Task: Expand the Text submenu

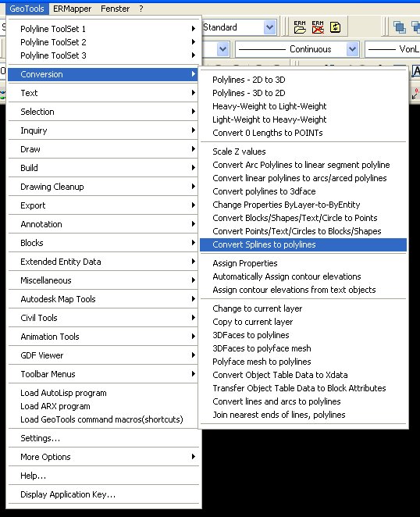Action: point(103,93)
